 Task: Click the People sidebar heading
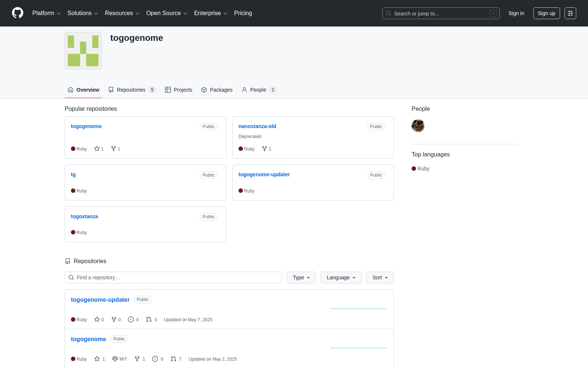[x=421, y=109]
